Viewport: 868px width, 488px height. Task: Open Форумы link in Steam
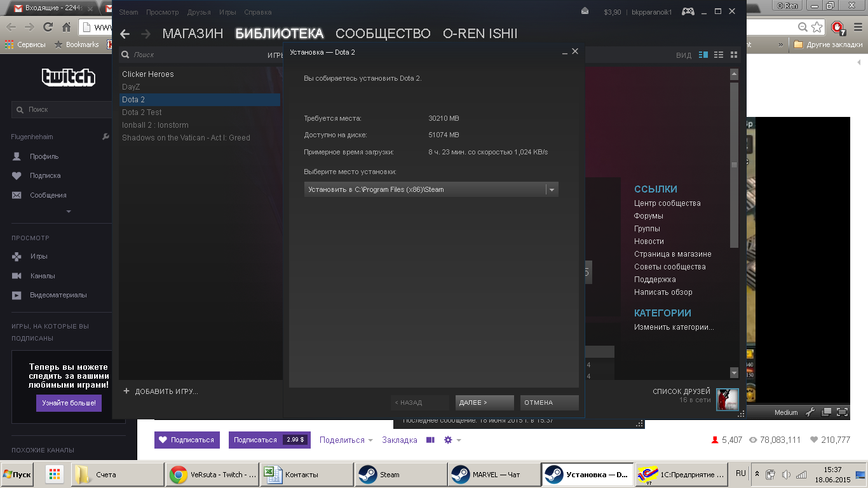pyautogui.click(x=649, y=216)
